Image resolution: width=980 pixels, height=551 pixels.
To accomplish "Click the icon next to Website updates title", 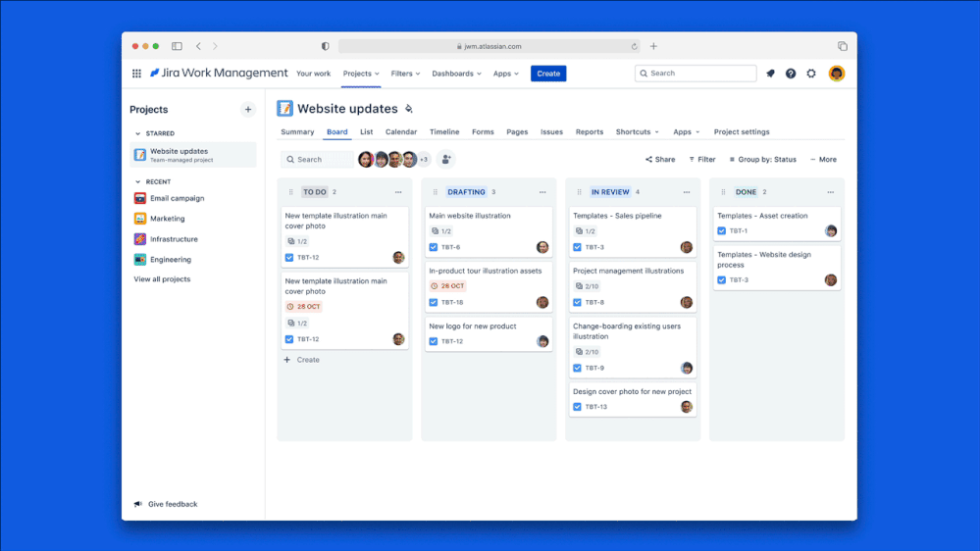I will tap(409, 109).
